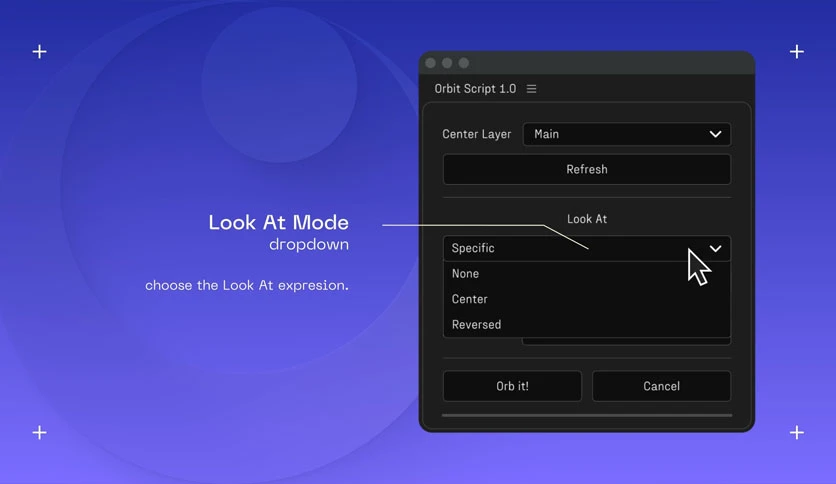This screenshot has height=484, width=836.
Task: Cancel the Orbit Script dialog
Action: pyautogui.click(x=661, y=386)
